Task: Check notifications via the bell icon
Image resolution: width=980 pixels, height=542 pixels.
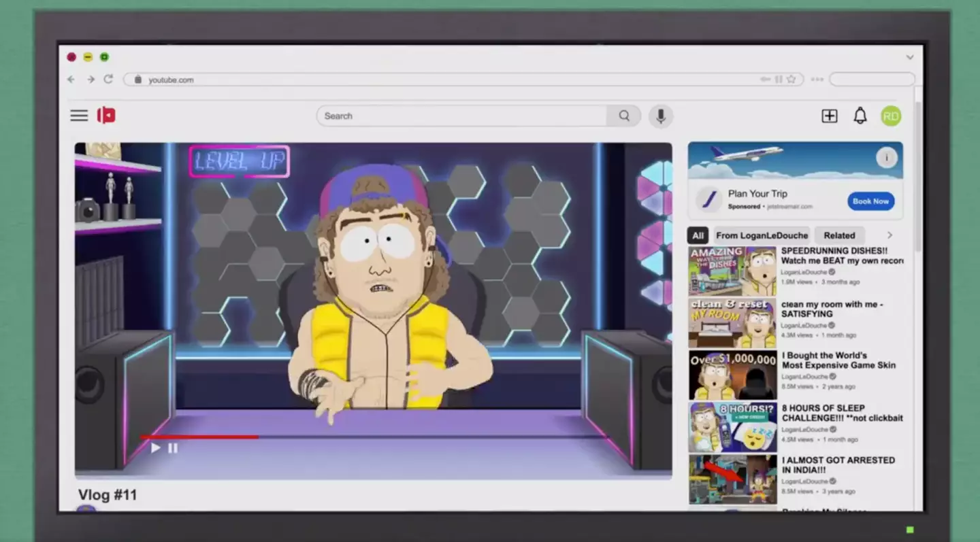Action: coord(860,116)
